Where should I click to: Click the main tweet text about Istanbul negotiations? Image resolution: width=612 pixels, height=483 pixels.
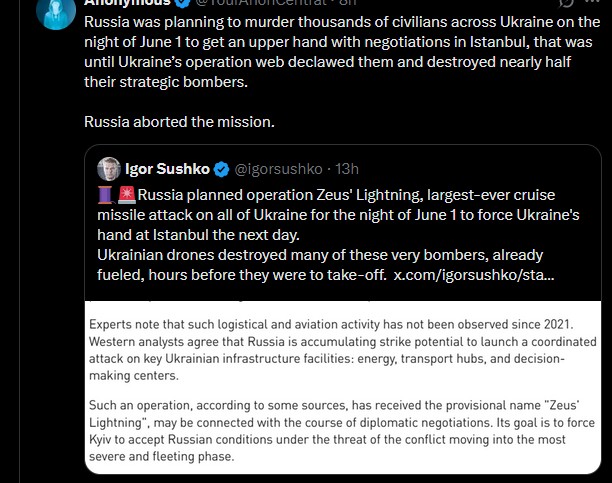click(342, 52)
